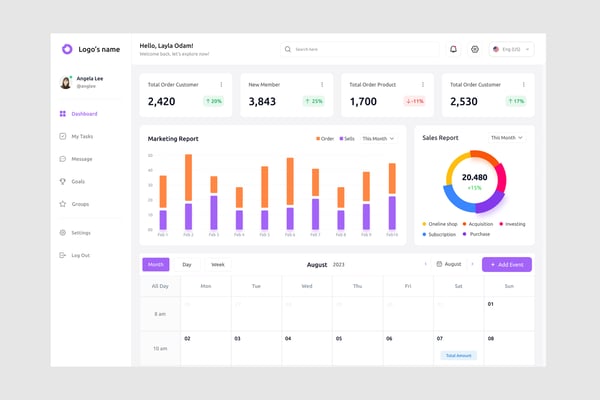This screenshot has width=600, height=400.
Task: Click the My Tasks checkbox icon
Action: [x=63, y=136]
